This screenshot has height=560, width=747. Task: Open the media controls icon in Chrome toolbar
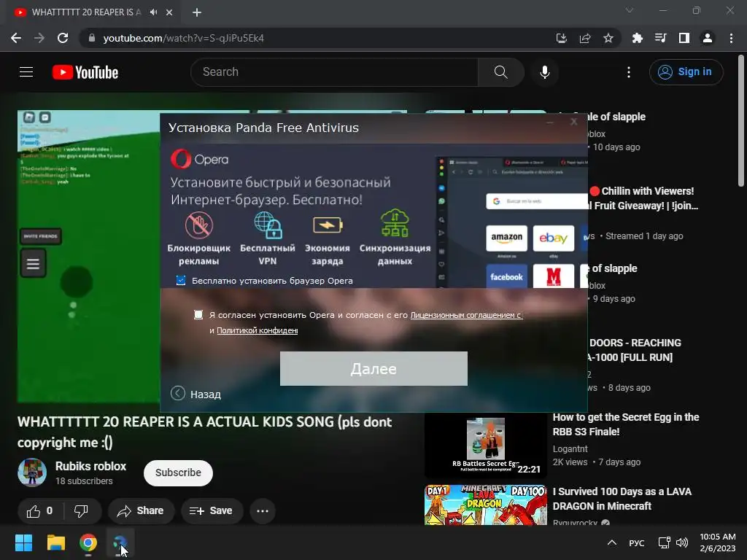point(660,38)
